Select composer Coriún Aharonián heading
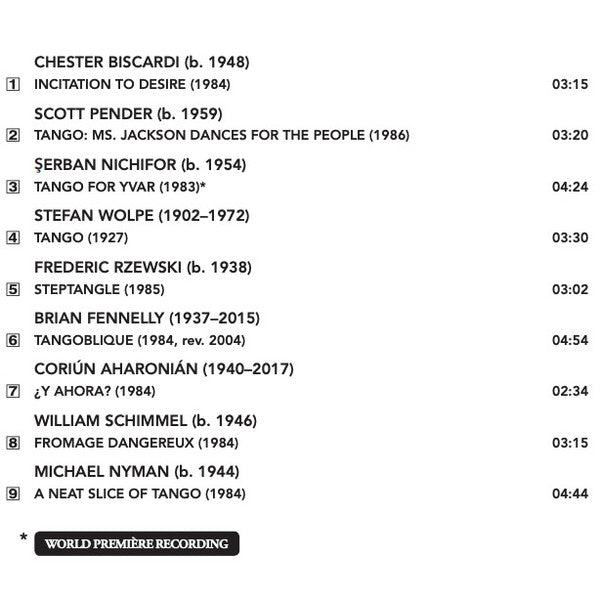This screenshot has width=600, height=600. [x=164, y=368]
